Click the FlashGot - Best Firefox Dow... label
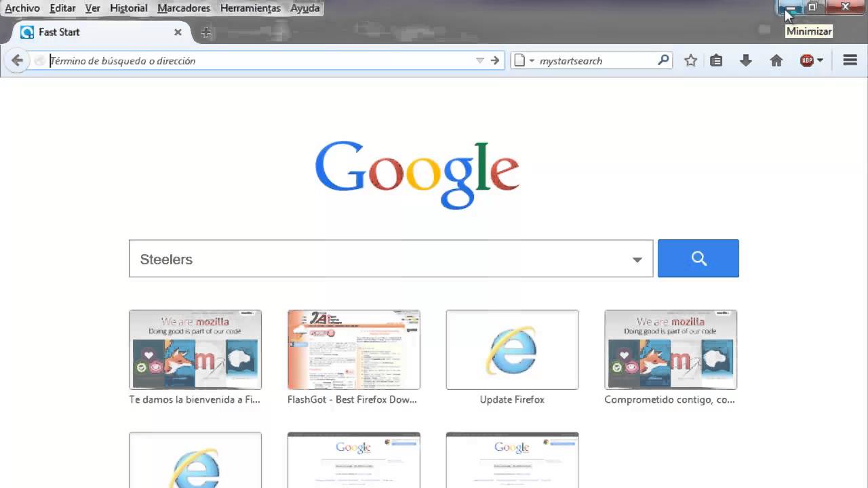Image resolution: width=868 pixels, height=488 pixels. point(353,400)
